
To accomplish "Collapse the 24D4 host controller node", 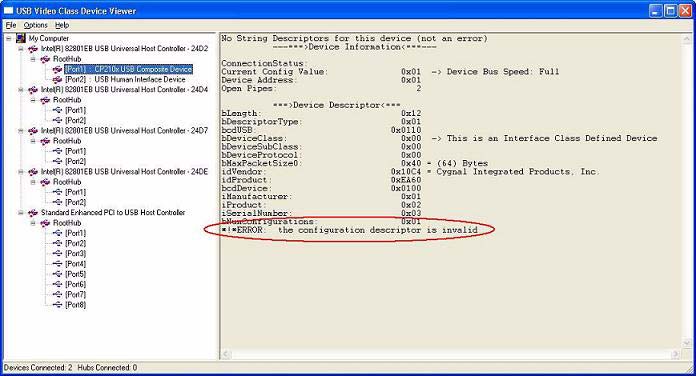I will pos(21,90).
